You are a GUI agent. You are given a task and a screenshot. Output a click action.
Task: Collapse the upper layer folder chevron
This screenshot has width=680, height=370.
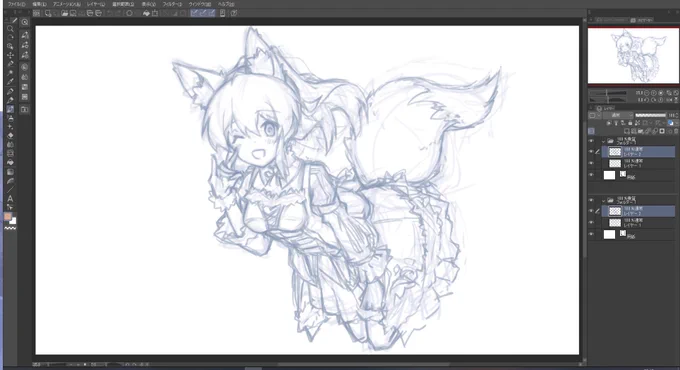pos(603,141)
